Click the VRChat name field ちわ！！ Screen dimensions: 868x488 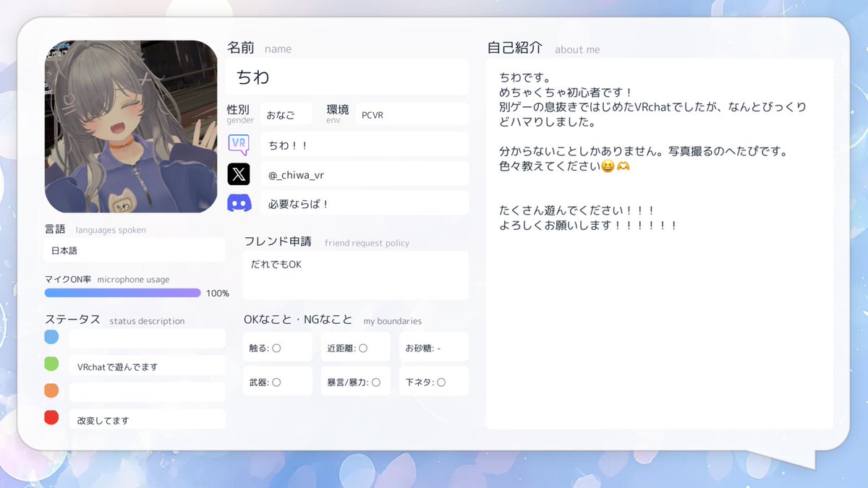pyautogui.click(x=365, y=145)
